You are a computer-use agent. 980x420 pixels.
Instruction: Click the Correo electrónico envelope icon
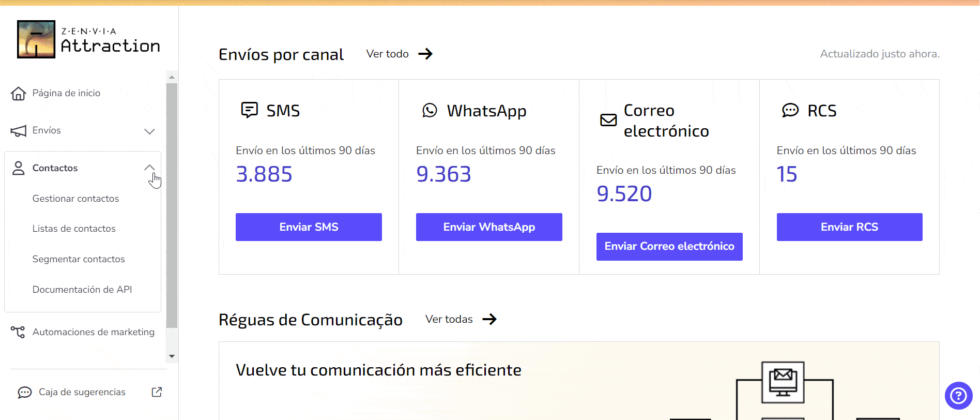[607, 120]
